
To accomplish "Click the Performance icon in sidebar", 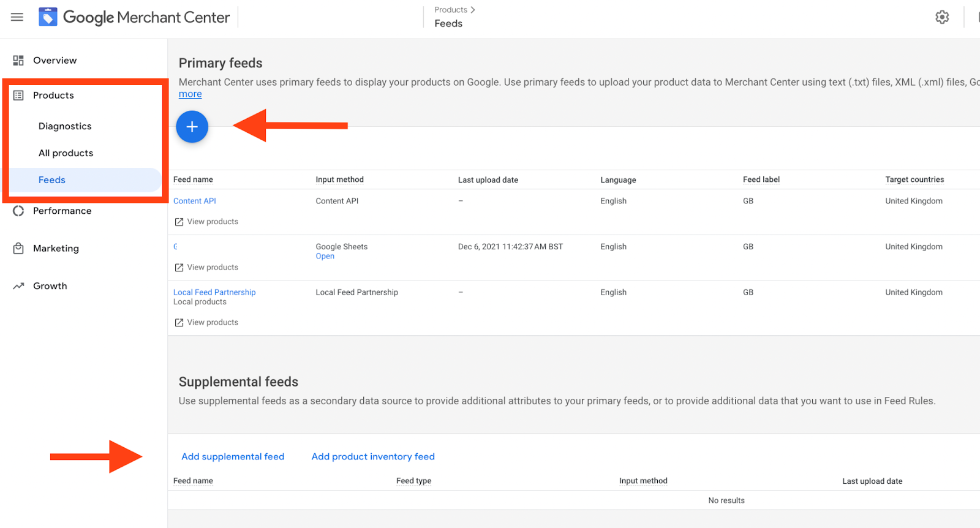I will point(18,211).
